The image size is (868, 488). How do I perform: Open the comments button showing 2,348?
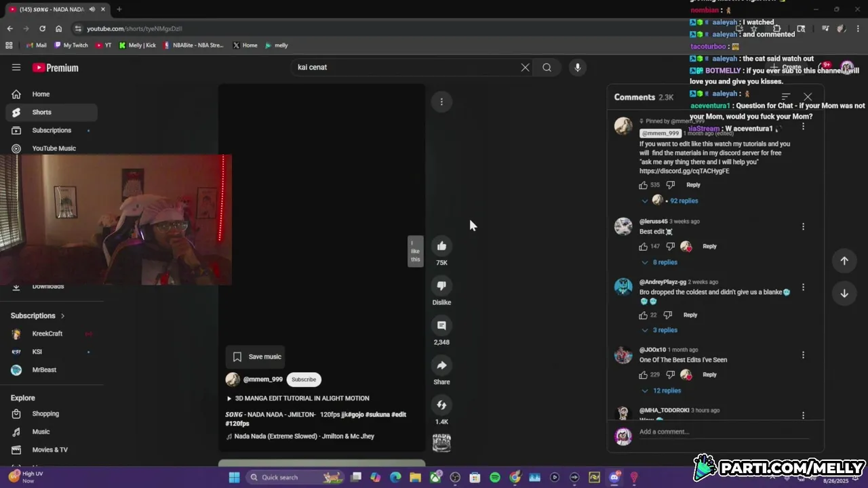click(x=441, y=325)
